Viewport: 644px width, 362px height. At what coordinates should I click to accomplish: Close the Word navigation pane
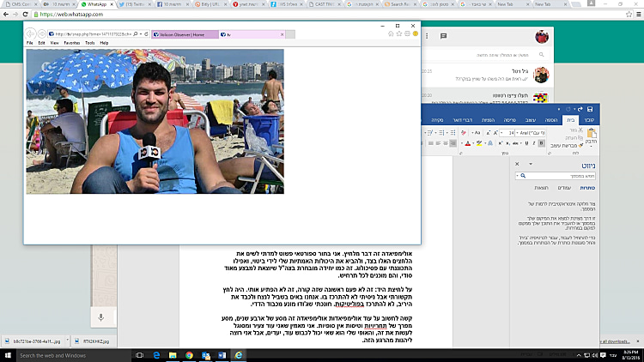[517, 165]
